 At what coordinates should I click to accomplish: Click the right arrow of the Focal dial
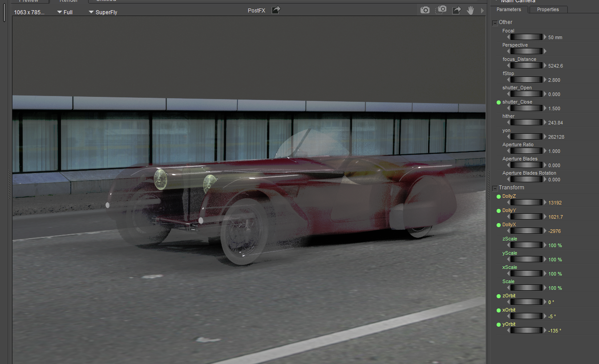pyautogui.click(x=546, y=37)
